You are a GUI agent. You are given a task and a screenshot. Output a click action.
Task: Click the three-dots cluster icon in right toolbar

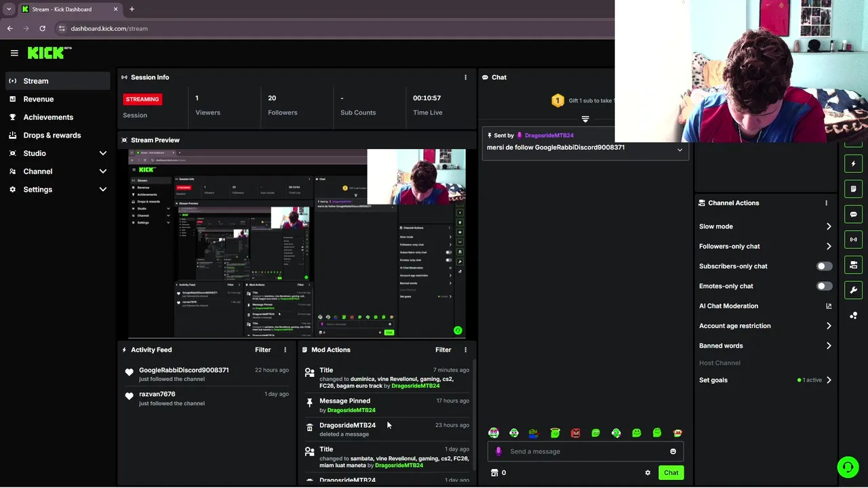pos(854,316)
